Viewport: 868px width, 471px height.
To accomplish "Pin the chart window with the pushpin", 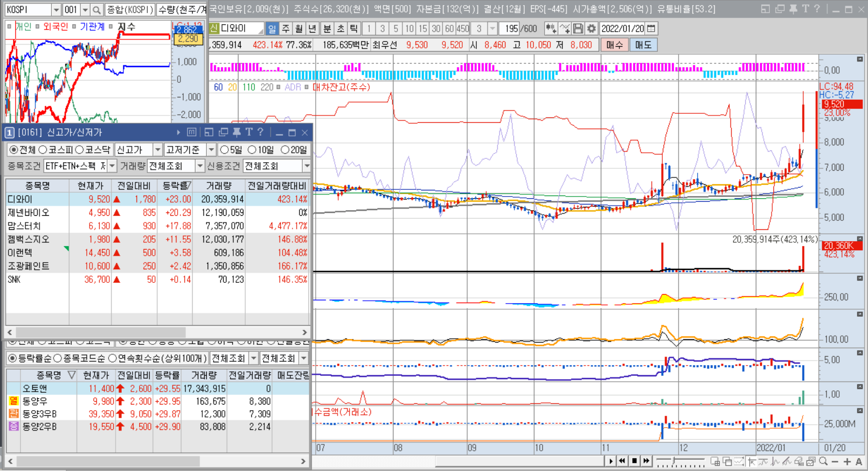I will [x=793, y=9].
